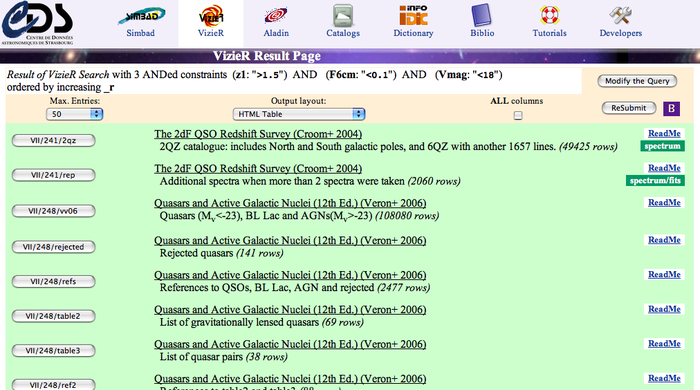Screen dimensions: 700x390
Task: Select the VII/248/vv06 table button
Action: 54,211
